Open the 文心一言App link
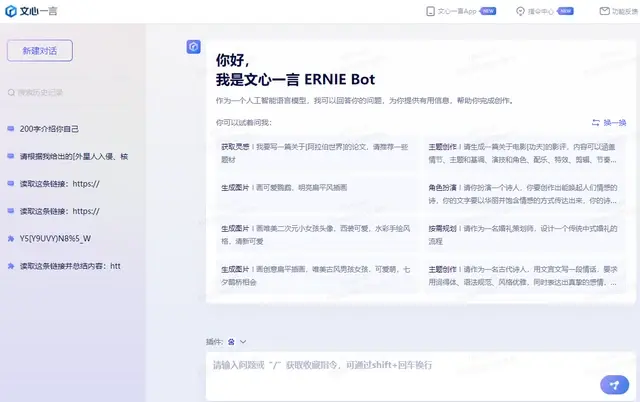This screenshot has height=402, width=640. (457, 11)
